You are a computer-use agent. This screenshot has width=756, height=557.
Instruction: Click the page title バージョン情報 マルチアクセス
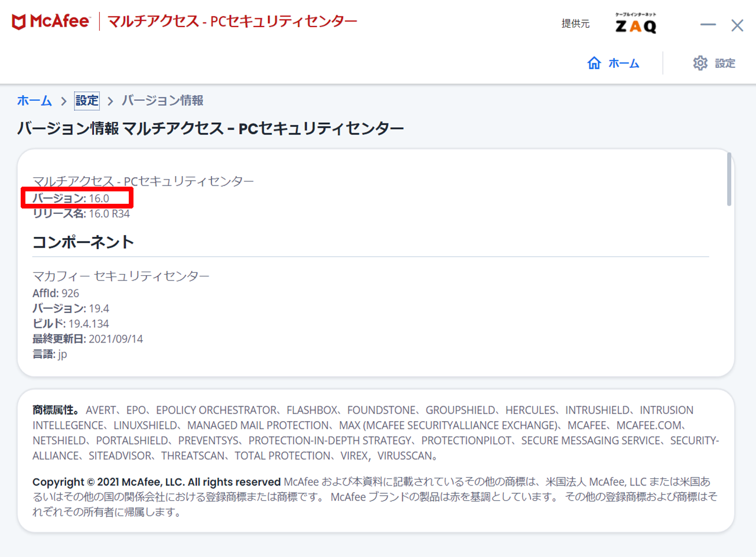(x=211, y=129)
